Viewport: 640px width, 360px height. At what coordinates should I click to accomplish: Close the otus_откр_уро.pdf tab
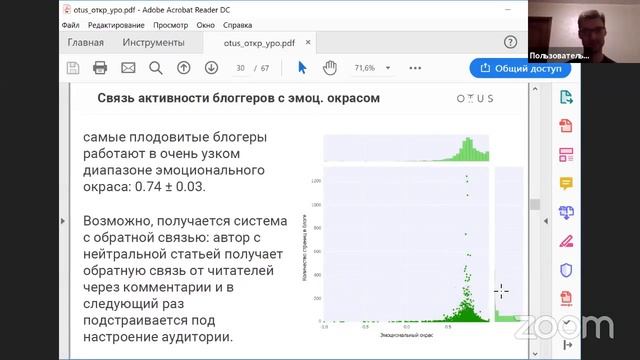point(308,42)
